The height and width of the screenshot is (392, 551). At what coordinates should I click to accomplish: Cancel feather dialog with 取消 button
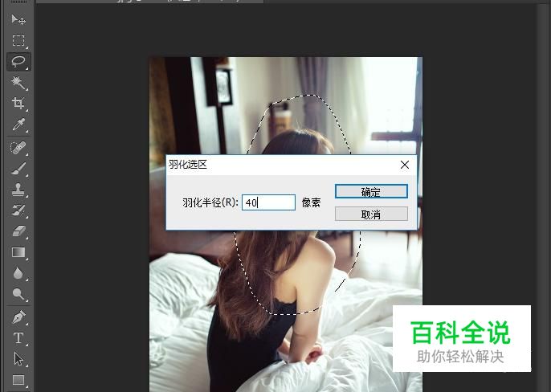tap(371, 214)
